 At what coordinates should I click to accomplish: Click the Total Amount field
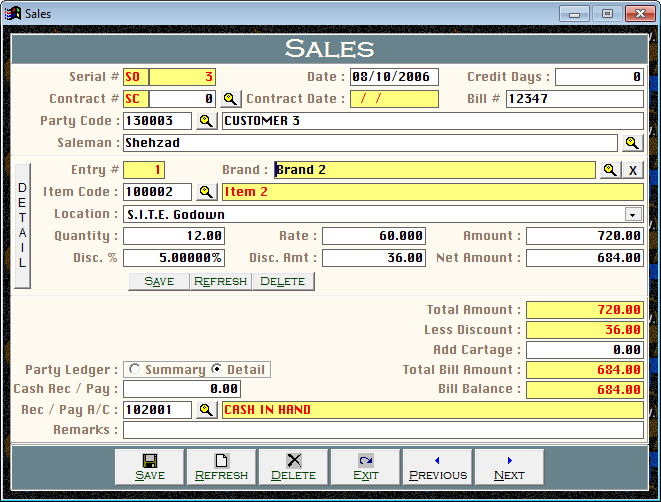pos(585,310)
